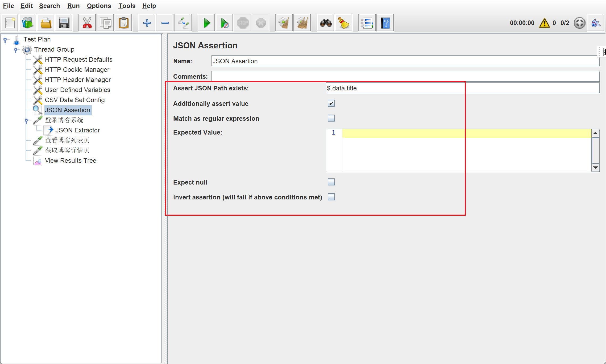Click the blue plus Expand All icon
Image resolution: width=606 pixels, height=364 pixels.
[x=147, y=23]
